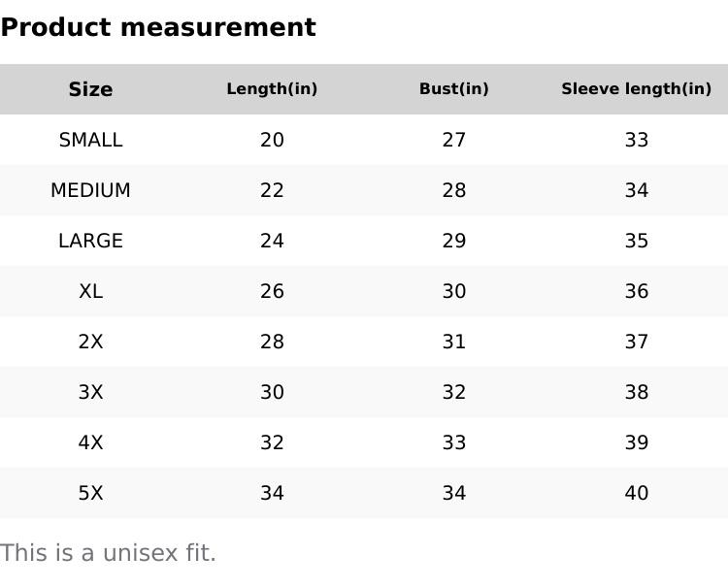Select the 4X size row label
Image resolution: width=728 pixels, height=588 pixels.
pyautogui.click(x=90, y=442)
